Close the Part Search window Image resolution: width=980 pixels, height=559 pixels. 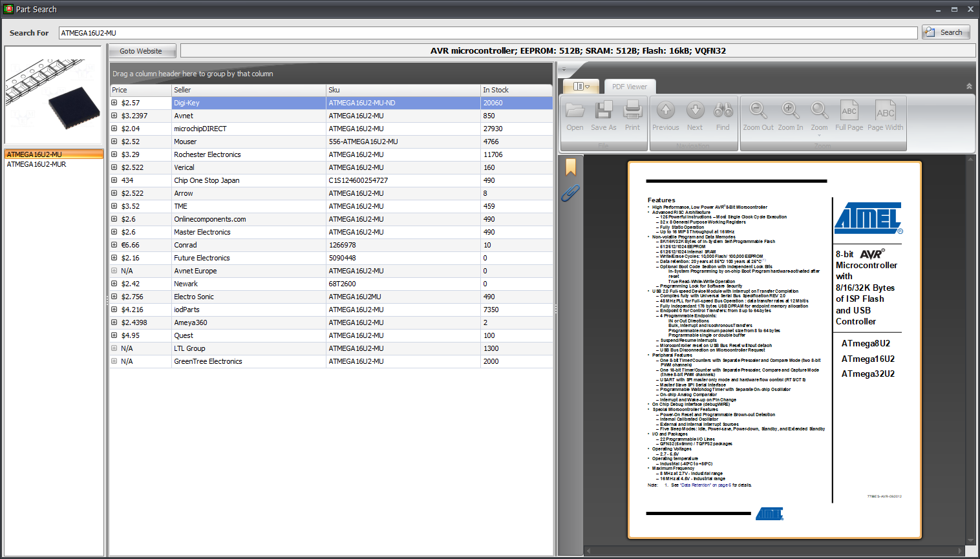pyautogui.click(x=970, y=9)
